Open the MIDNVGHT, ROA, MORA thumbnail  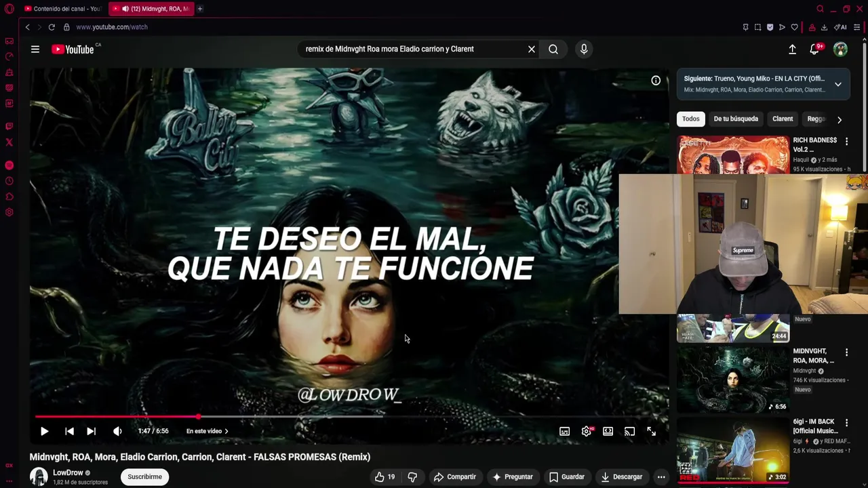click(x=733, y=380)
